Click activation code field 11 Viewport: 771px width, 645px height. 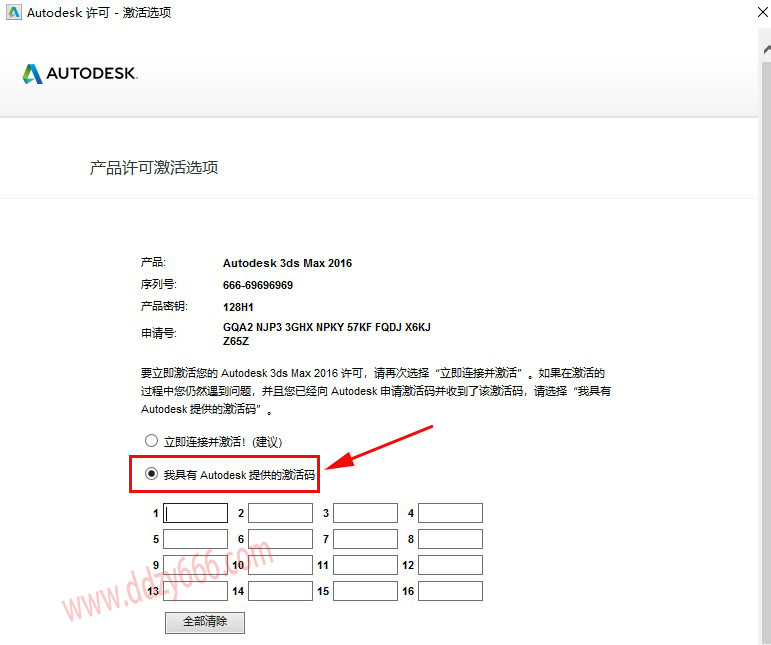(x=365, y=565)
